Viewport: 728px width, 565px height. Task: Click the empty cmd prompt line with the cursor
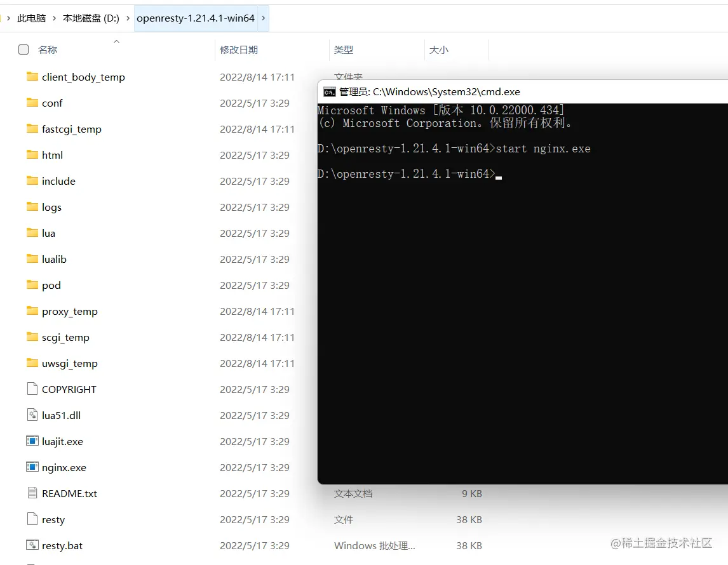click(410, 173)
